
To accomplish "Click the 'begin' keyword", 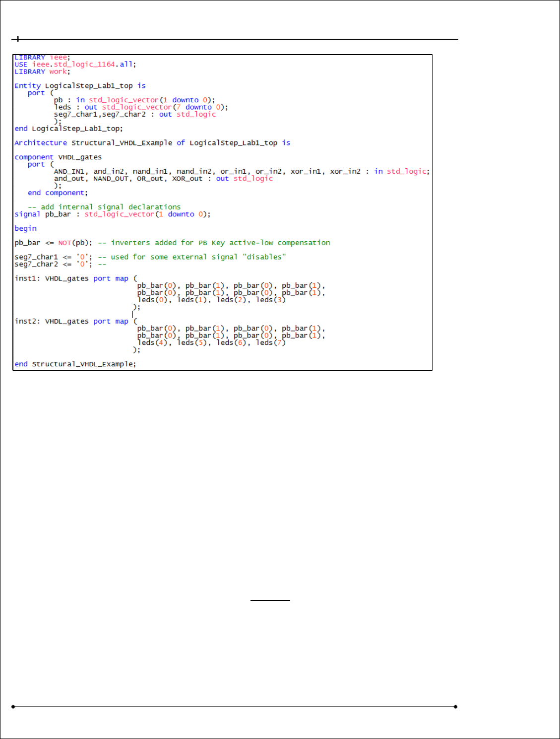I will [25, 229].
